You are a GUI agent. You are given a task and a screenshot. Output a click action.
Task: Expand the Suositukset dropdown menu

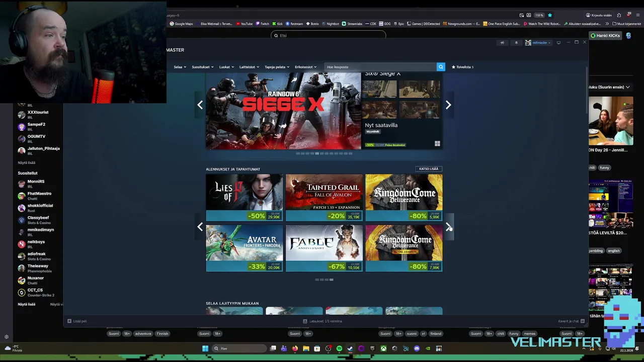coord(202,67)
